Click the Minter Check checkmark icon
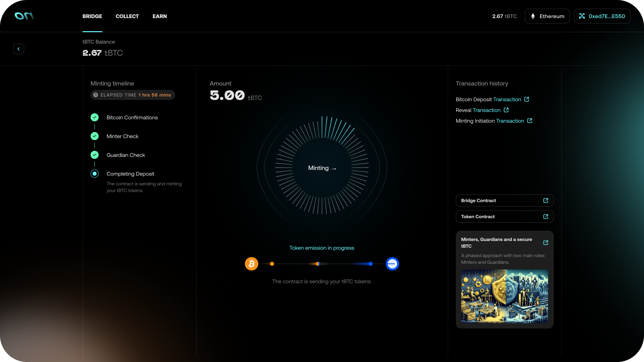The image size is (644, 362). pyautogui.click(x=95, y=136)
